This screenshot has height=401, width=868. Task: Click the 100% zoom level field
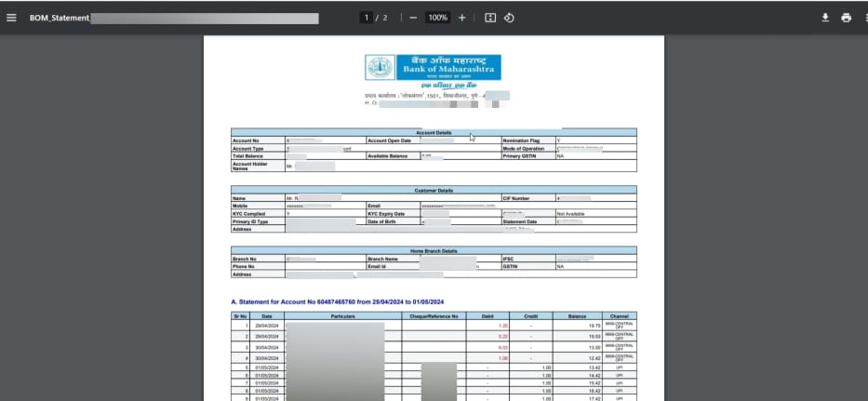437,18
